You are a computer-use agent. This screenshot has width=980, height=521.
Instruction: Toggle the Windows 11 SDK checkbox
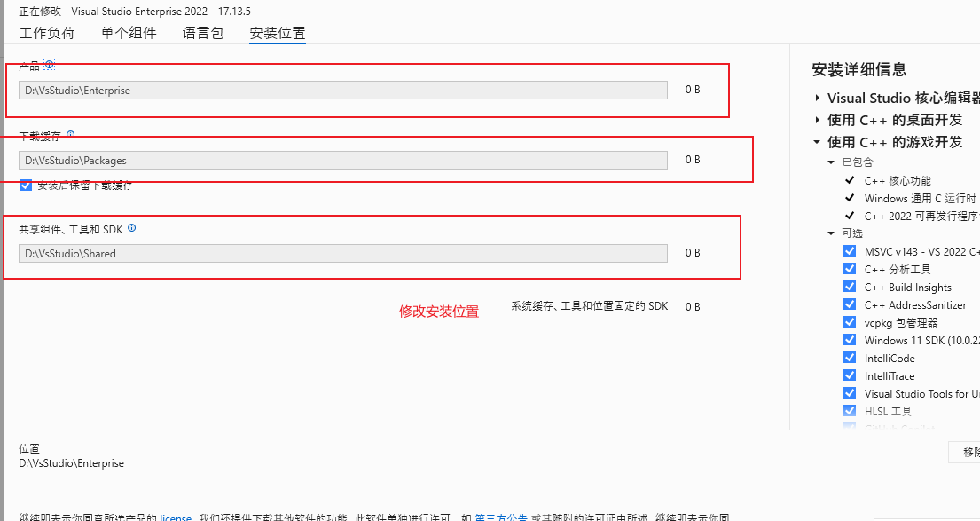(850, 340)
